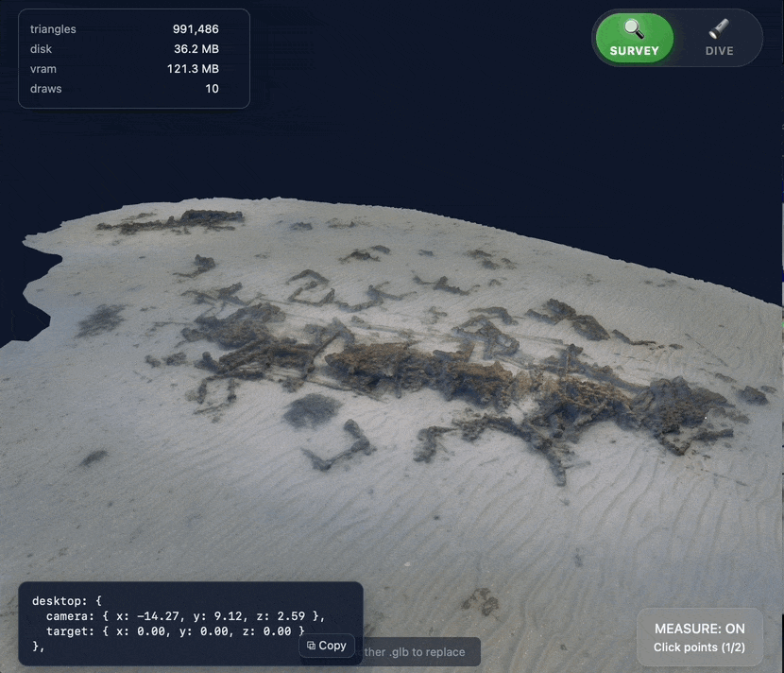Select the magnifying glass icon on SURVEY

[633, 29]
